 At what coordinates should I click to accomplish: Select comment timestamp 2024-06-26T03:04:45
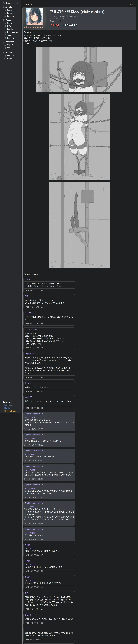[x=34, y=555]
